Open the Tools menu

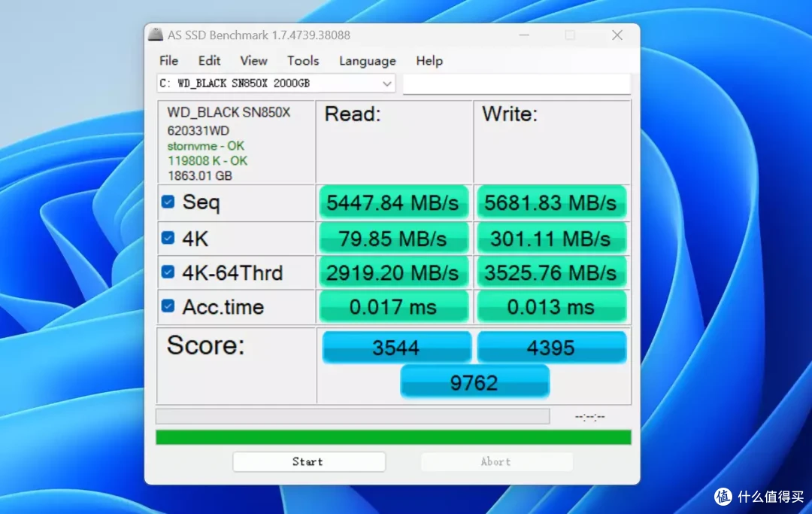coord(303,61)
